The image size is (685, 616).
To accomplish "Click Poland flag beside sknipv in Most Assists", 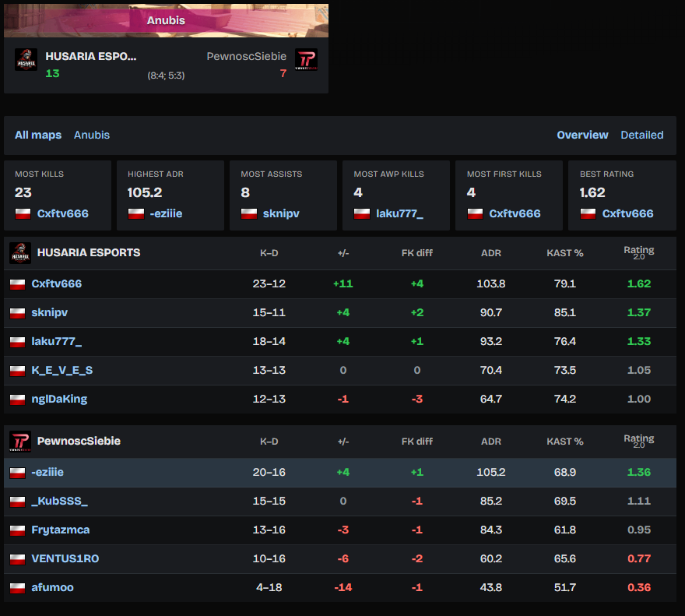I will [249, 214].
